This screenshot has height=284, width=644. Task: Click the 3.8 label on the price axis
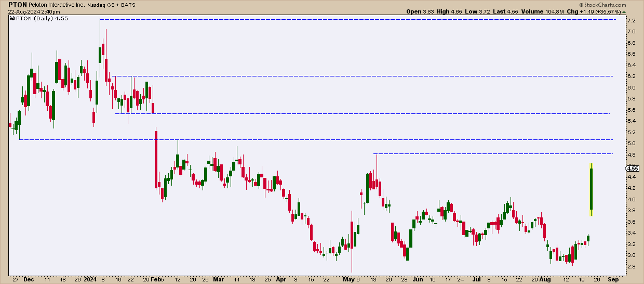631,211
